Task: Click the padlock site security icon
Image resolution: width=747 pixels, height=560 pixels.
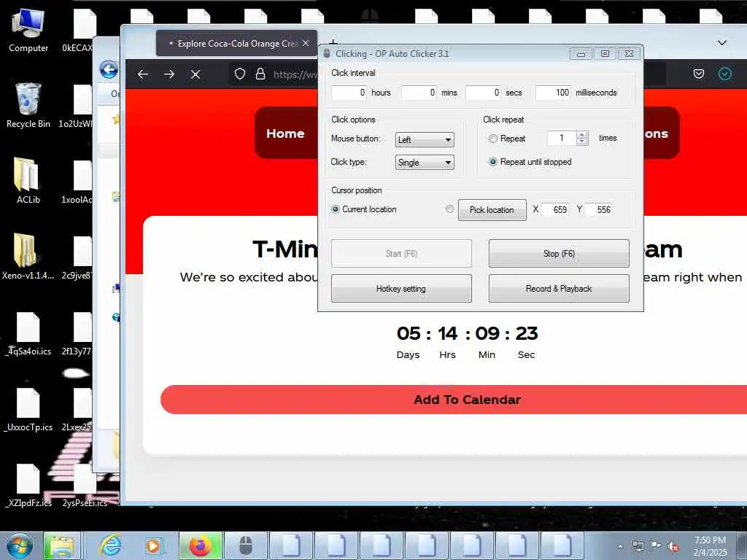Action: (260, 74)
